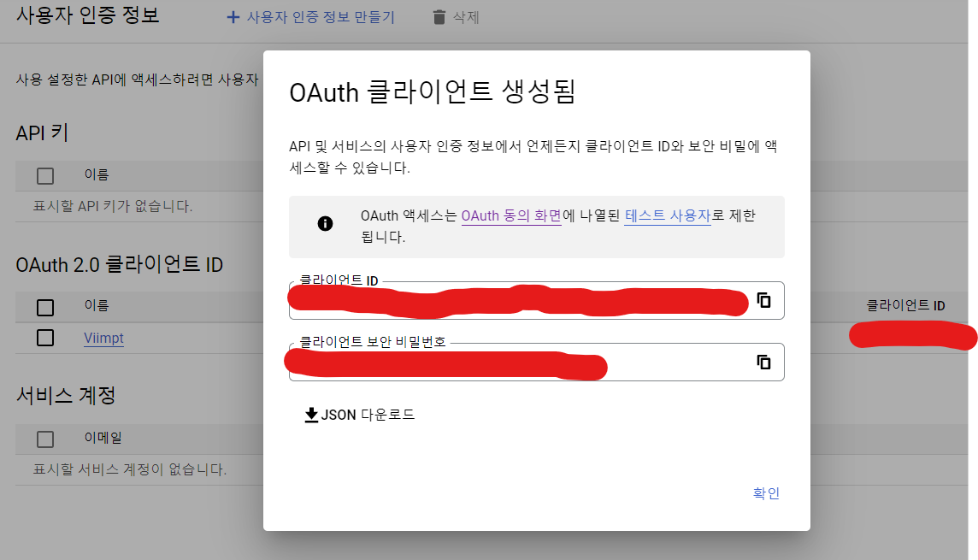Click the 삭제 button label

coord(466,17)
